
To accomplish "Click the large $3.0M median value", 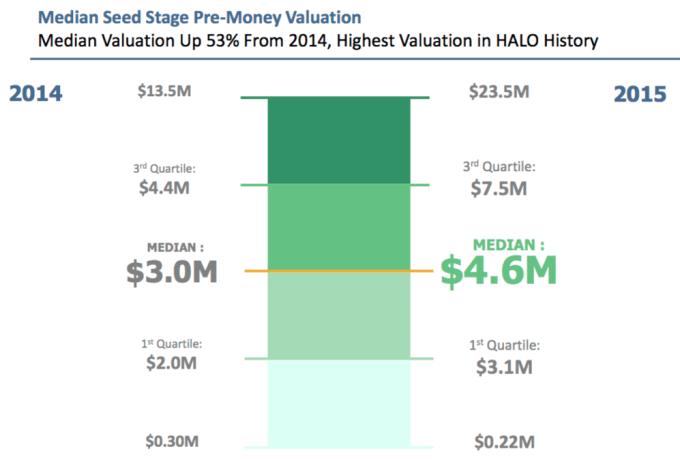I will [172, 273].
